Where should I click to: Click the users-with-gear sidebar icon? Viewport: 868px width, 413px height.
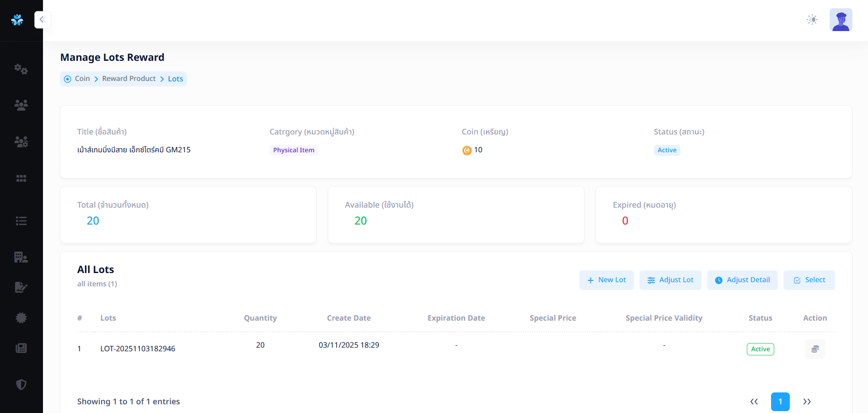(x=21, y=142)
